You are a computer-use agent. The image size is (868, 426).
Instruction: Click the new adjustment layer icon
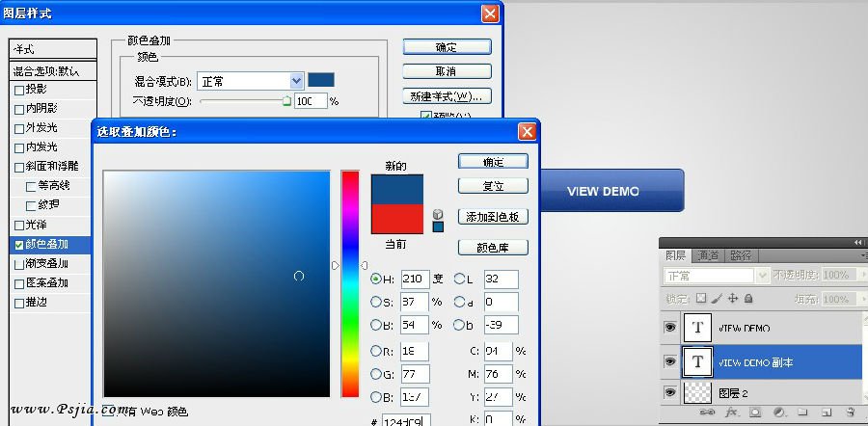point(778,413)
